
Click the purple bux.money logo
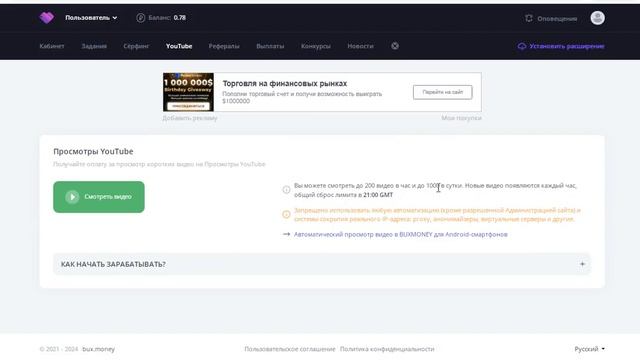(x=47, y=18)
